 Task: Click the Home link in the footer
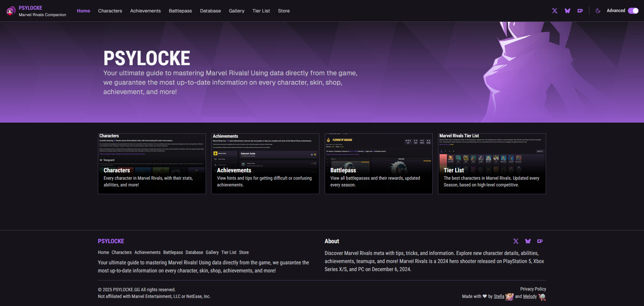point(103,252)
